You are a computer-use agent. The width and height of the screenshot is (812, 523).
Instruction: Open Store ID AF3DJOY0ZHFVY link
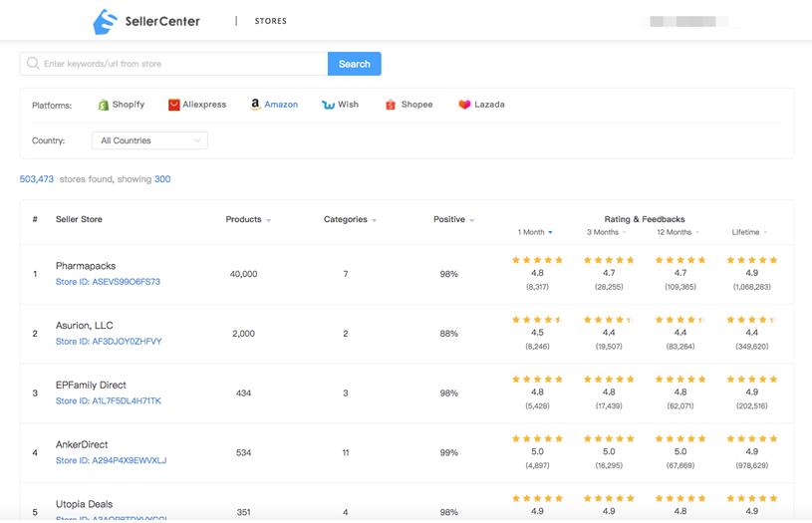pos(109,342)
